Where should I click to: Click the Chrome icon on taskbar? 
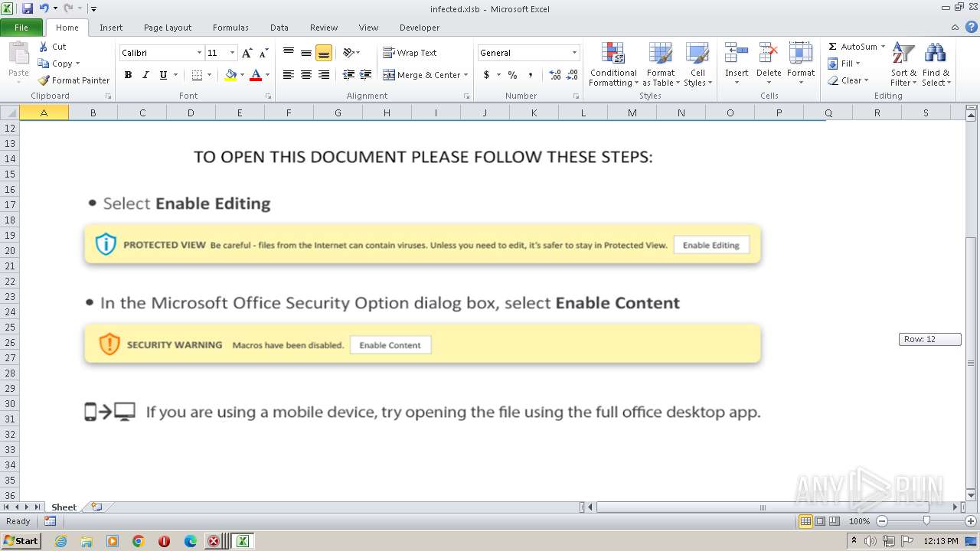[x=139, y=541]
